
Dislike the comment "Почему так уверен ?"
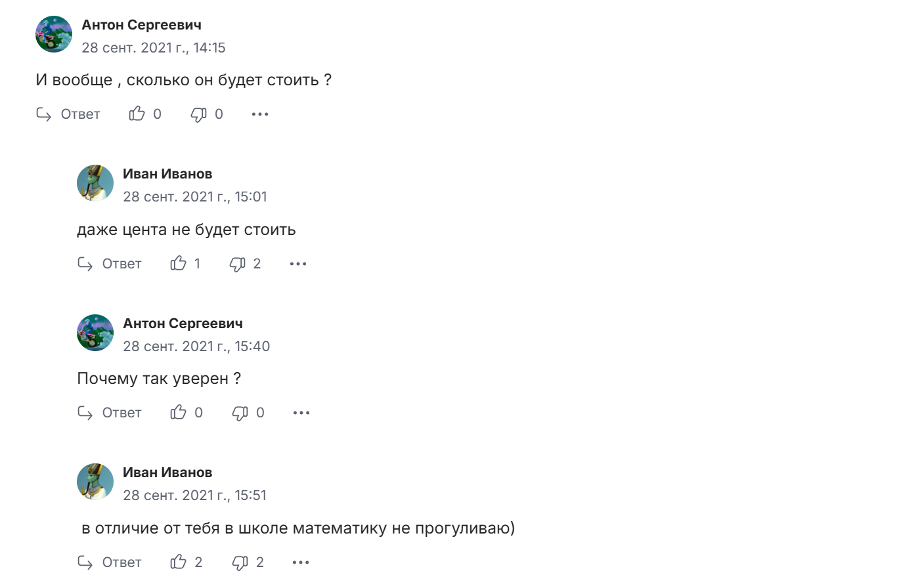240,413
